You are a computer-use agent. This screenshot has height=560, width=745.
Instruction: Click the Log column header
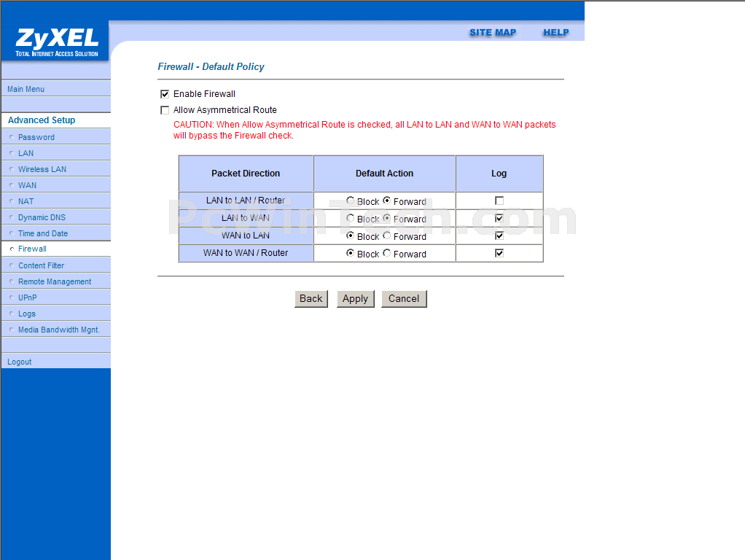(499, 174)
